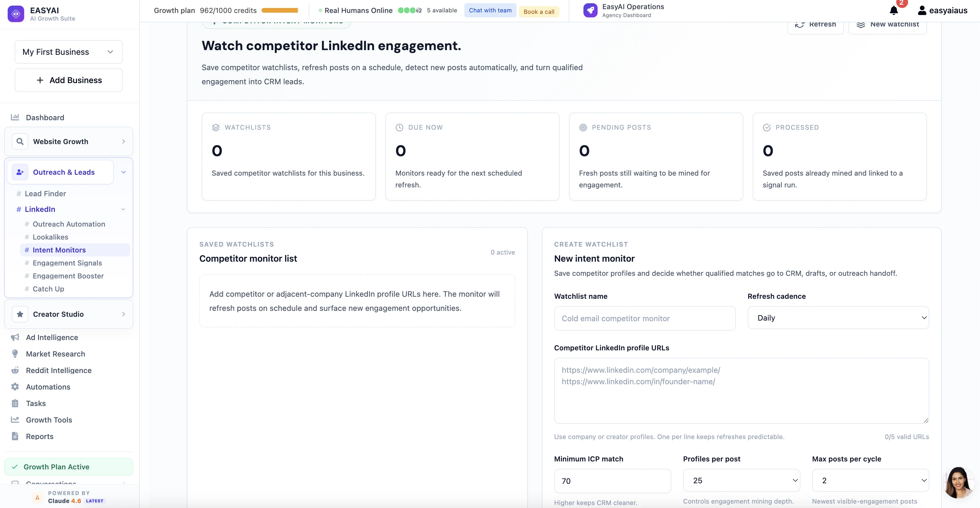Click the Processed checkmark icon
The image size is (980, 508).
click(x=767, y=127)
